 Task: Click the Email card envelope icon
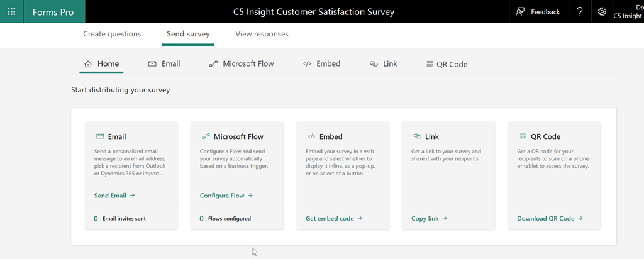100,136
